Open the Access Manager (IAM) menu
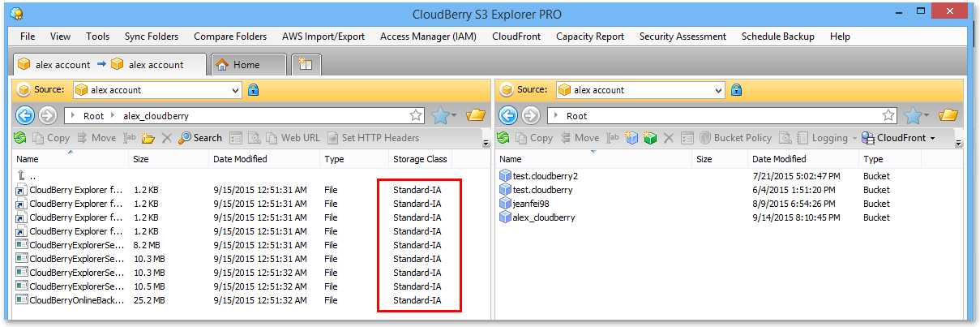The image size is (980, 327). pyautogui.click(x=428, y=37)
